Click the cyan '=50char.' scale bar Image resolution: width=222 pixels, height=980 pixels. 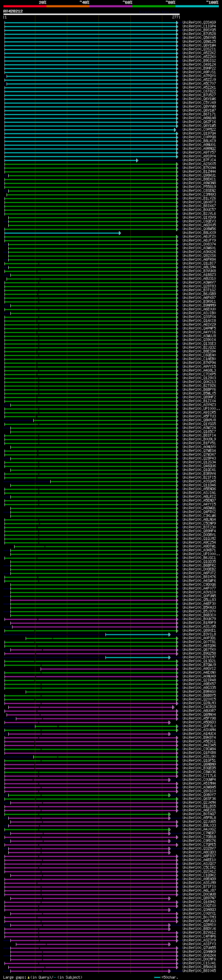point(157,977)
